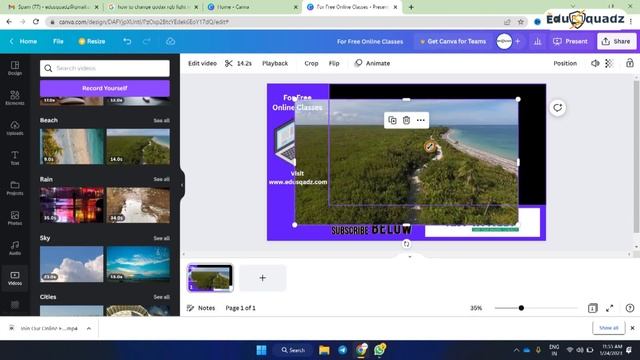Select the 36.0s neon rain video thumbnail

coord(72,205)
